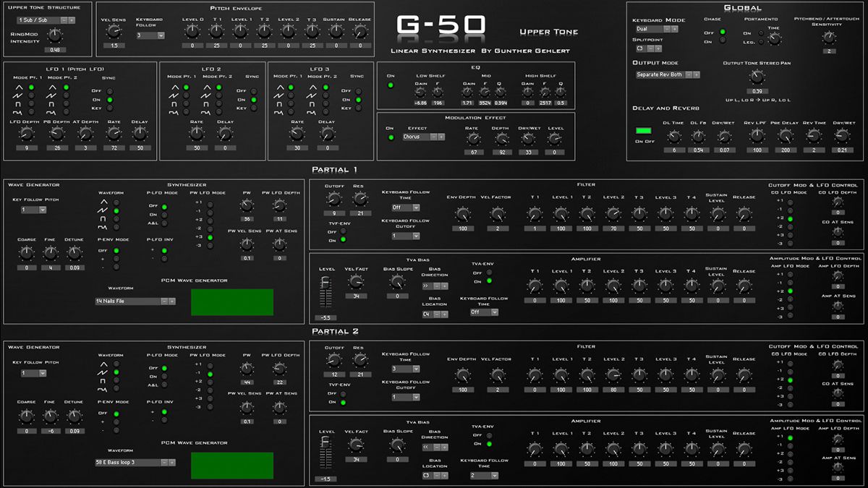This screenshot has width=868, height=488.
Task: Select the sawtooth wave in Partial 2 wave generator
Action: click(x=116, y=372)
